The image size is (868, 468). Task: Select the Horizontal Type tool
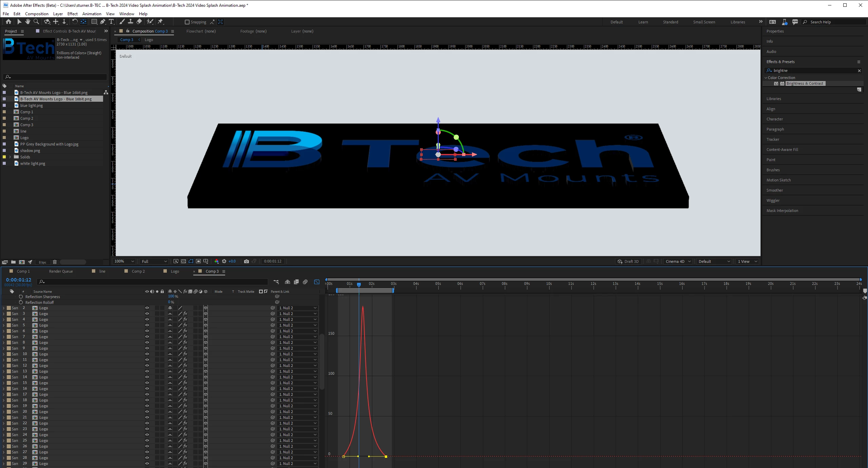point(111,22)
